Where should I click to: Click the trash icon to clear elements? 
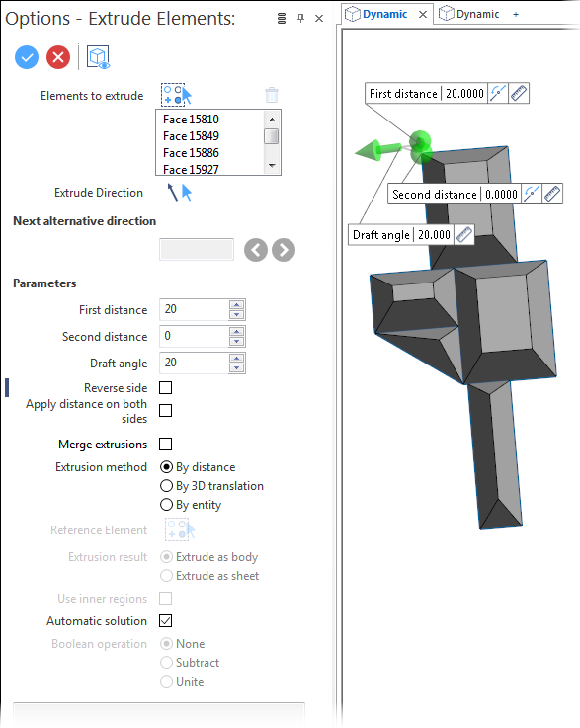point(272,95)
